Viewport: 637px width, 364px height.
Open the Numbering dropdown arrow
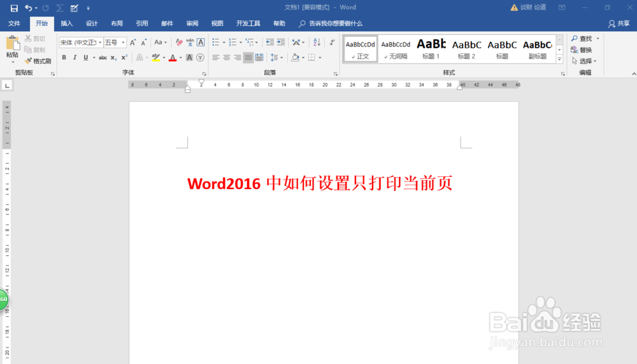[x=241, y=42]
